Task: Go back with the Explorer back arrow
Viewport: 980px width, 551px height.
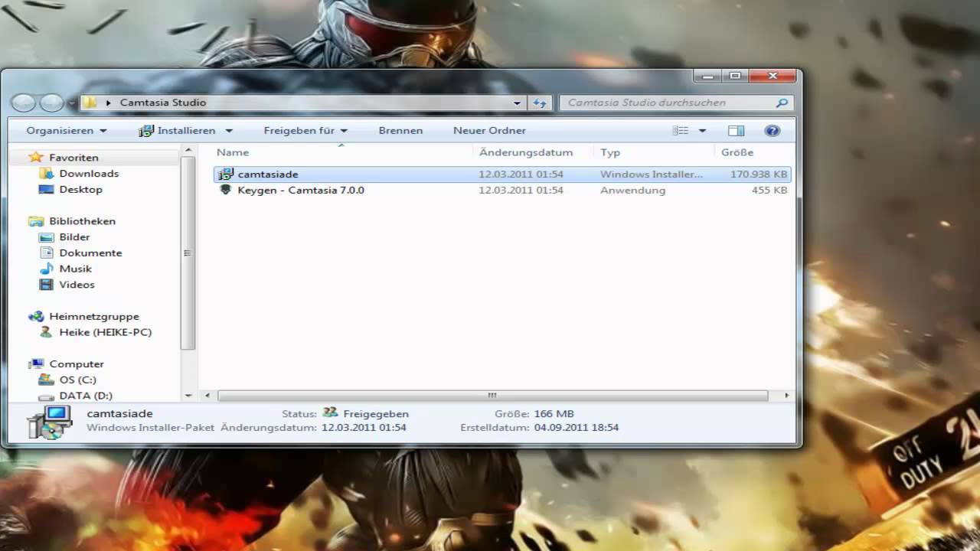Action: pos(24,103)
